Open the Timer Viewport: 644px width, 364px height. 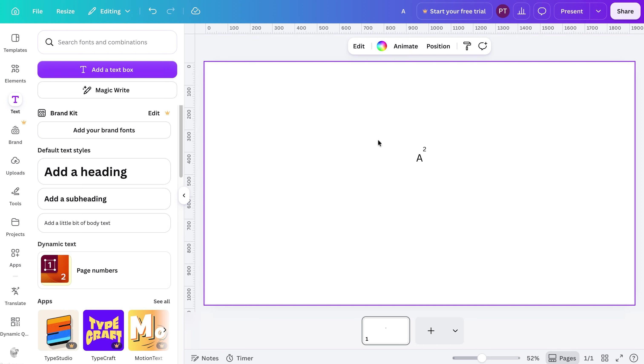tap(240, 358)
